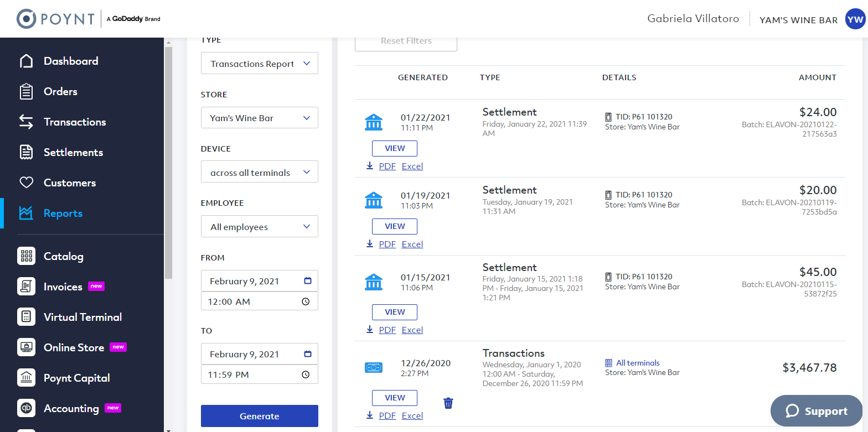The width and height of the screenshot is (868, 432).
Task: View the $45.00 settlement report
Action: click(x=395, y=312)
